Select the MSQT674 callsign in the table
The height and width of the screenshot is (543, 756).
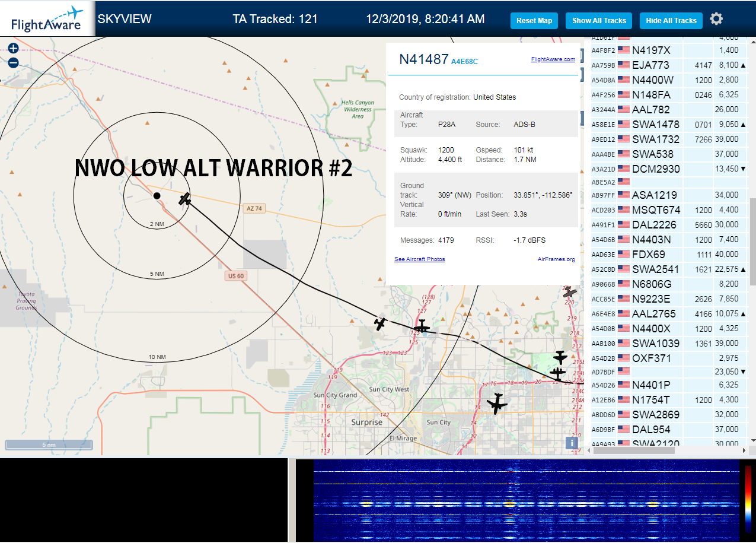click(x=656, y=210)
